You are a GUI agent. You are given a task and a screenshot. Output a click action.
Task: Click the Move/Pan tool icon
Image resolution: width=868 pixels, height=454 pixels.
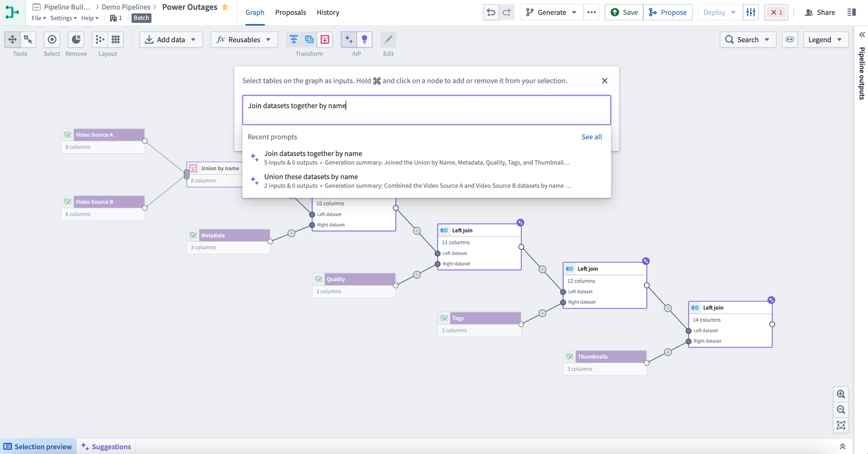point(12,39)
